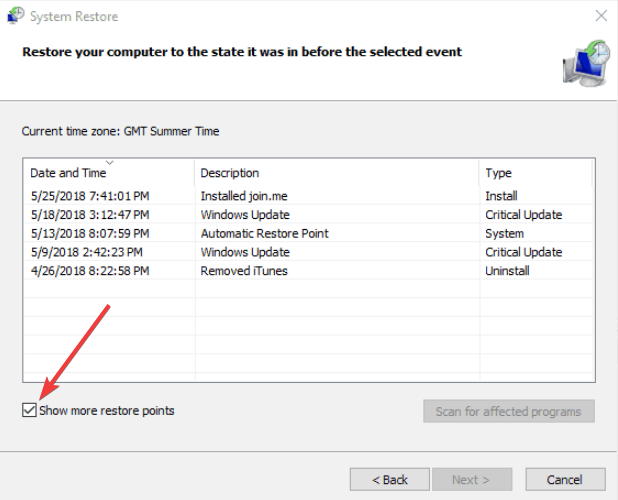Close the System Restore dialog
The image size is (618, 500).
[601, 16]
